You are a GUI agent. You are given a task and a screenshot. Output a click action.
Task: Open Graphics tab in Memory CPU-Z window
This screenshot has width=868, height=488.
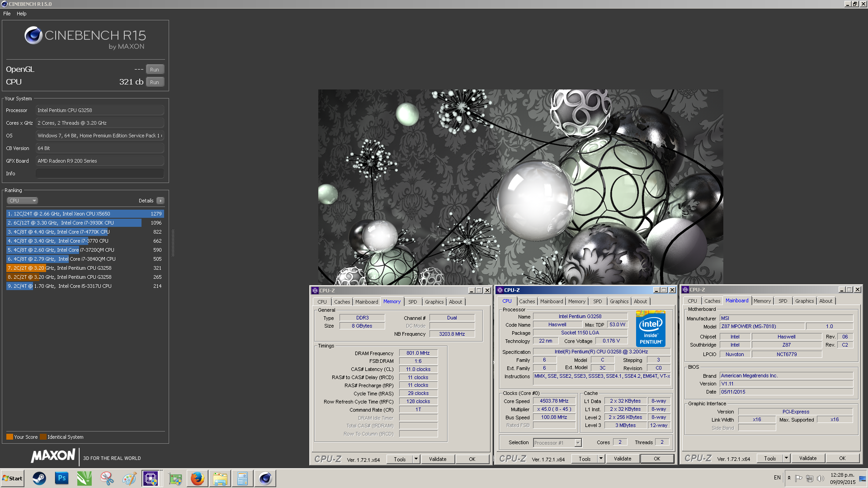(x=434, y=302)
